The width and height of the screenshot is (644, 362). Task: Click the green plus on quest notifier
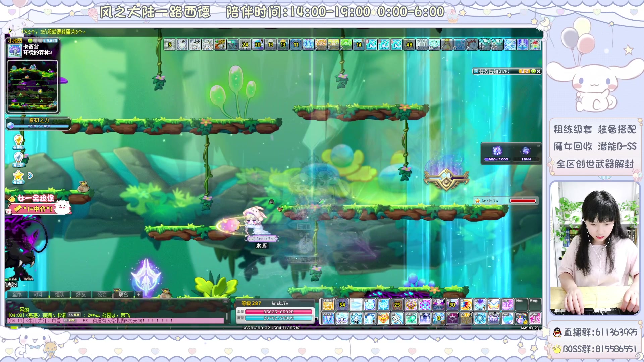(533, 71)
